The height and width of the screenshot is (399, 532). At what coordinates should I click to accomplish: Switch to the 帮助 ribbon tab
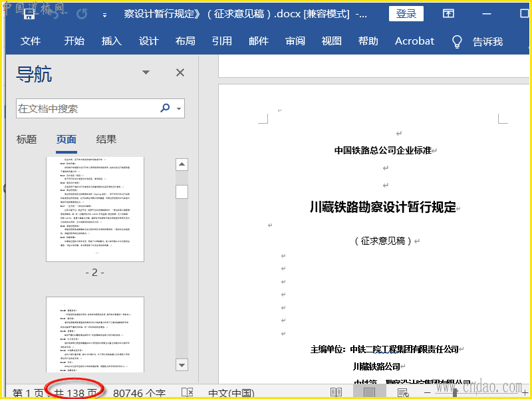[x=368, y=41]
